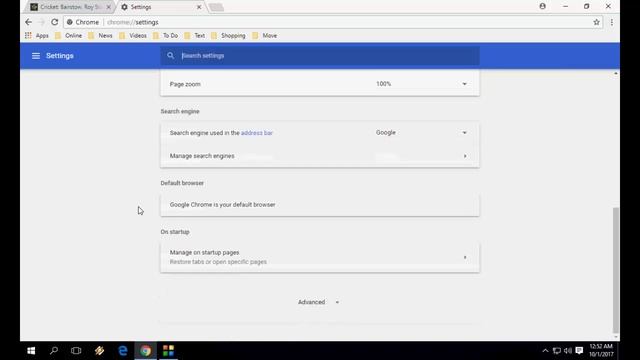The height and width of the screenshot is (360, 640).
Task: Open a new tab
Action: (x=216, y=7)
